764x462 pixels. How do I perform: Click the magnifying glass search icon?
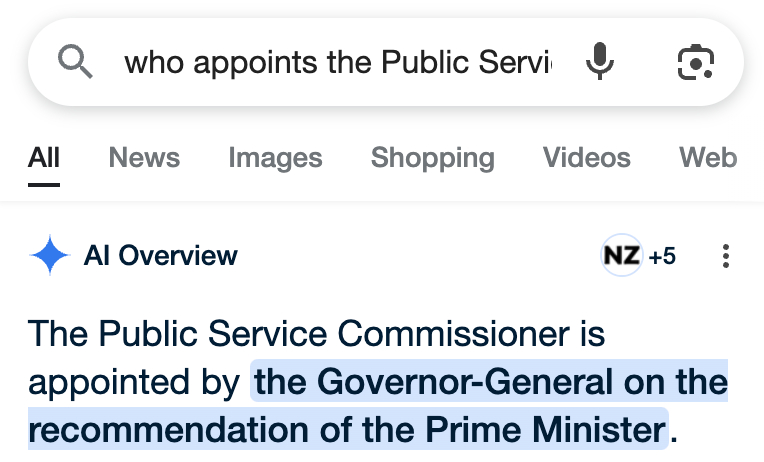[x=75, y=63]
